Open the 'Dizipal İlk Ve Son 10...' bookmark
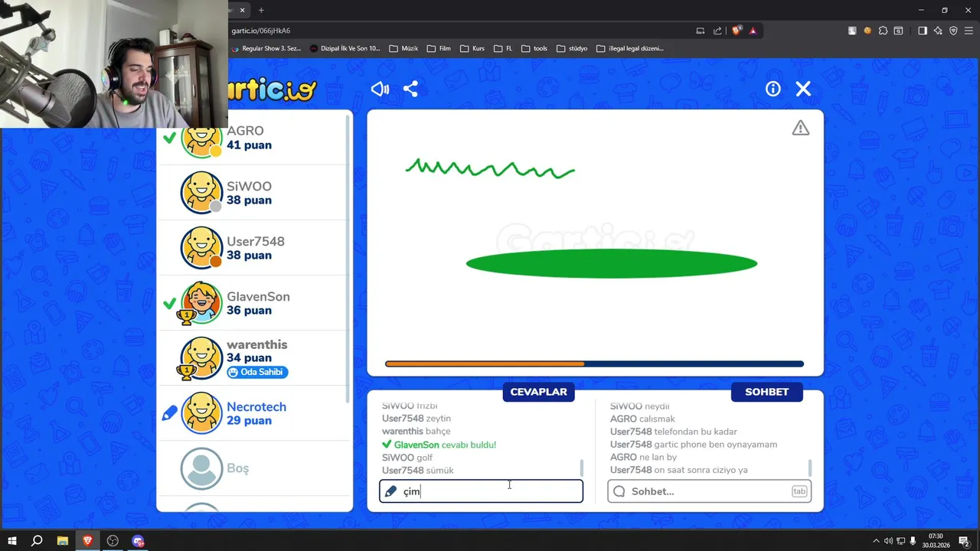980x551 pixels. (345, 48)
